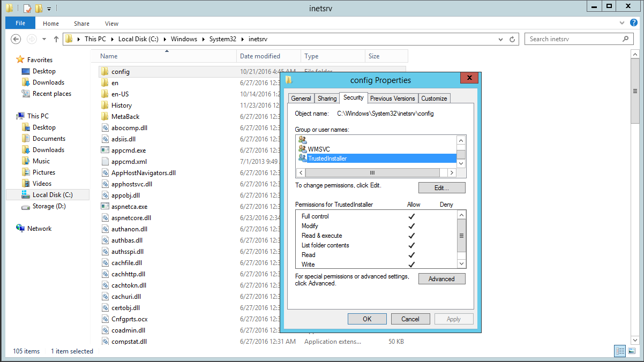The height and width of the screenshot is (362, 644).
Task: Click the New folder icon in title bar
Action: click(39, 9)
